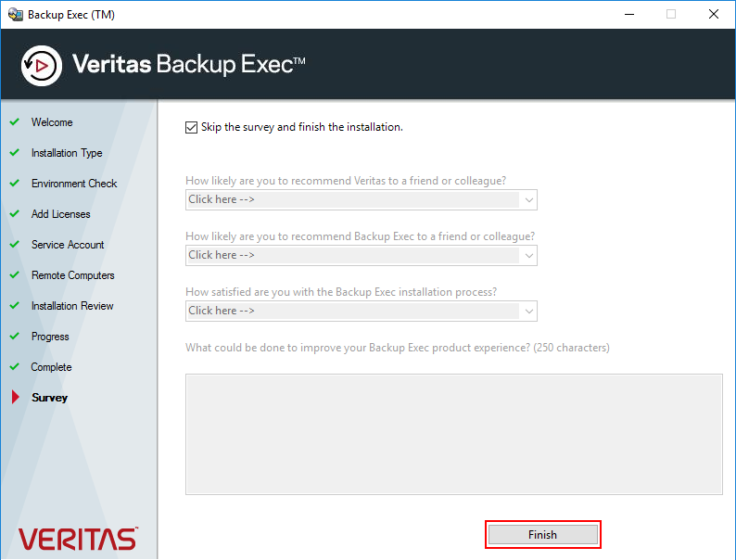Uncheck Skip the survey checkbox
Viewport: 736px width, 560px height.
tap(191, 127)
